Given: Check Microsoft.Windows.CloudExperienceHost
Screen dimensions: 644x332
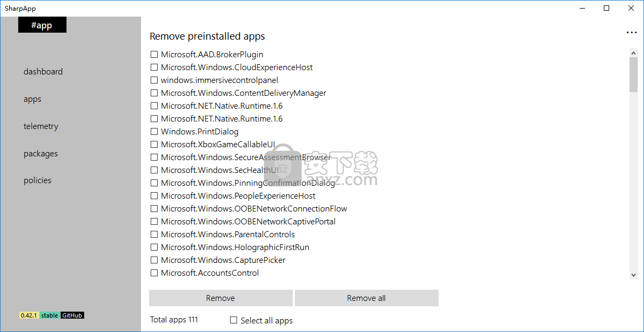Looking at the screenshot, I should point(154,67).
